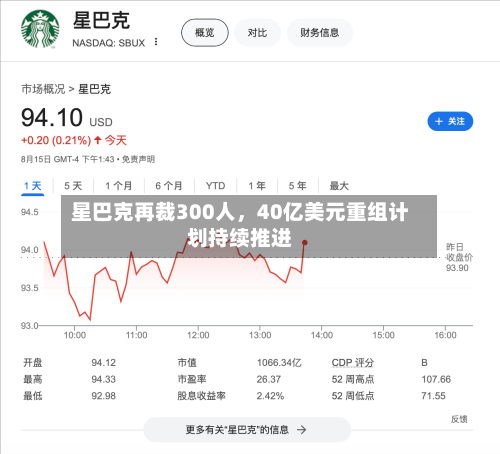Click the CDP 评分 label
Viewport: 500px width, 454px height.
(353, 363)
